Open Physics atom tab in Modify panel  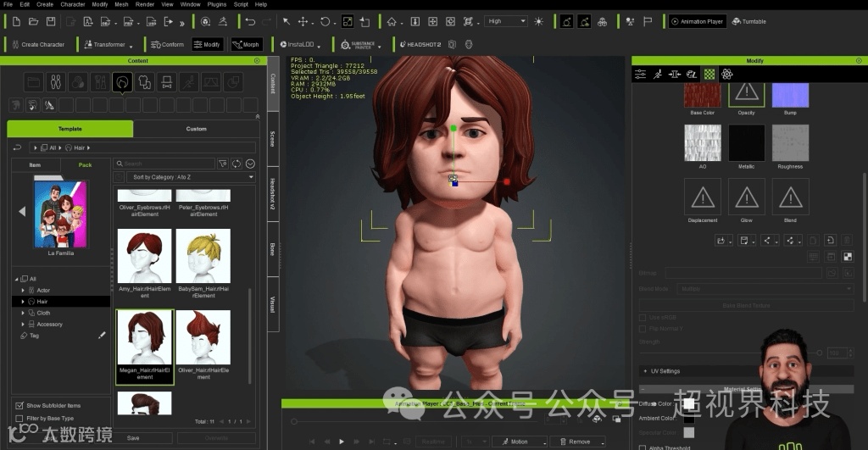click(x=726, y=74)
